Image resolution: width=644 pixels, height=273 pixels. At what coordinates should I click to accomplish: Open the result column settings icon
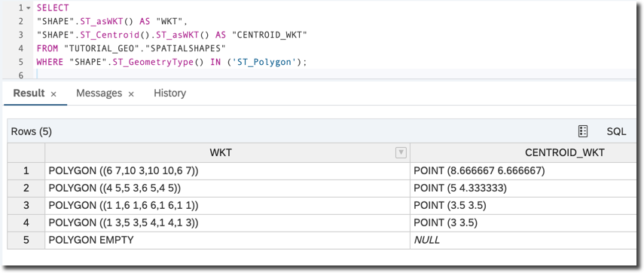pyautogui.click(x=582, y=131)
